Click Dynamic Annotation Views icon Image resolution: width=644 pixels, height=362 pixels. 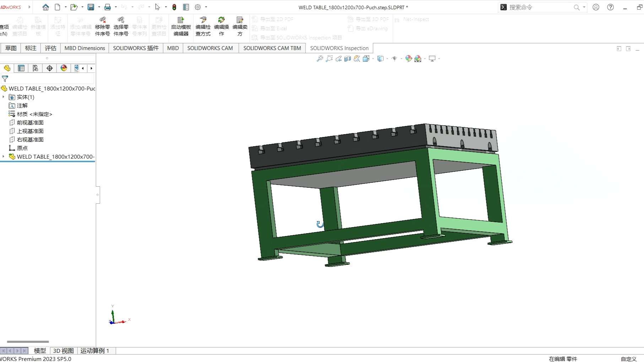(x=357, y=59)
